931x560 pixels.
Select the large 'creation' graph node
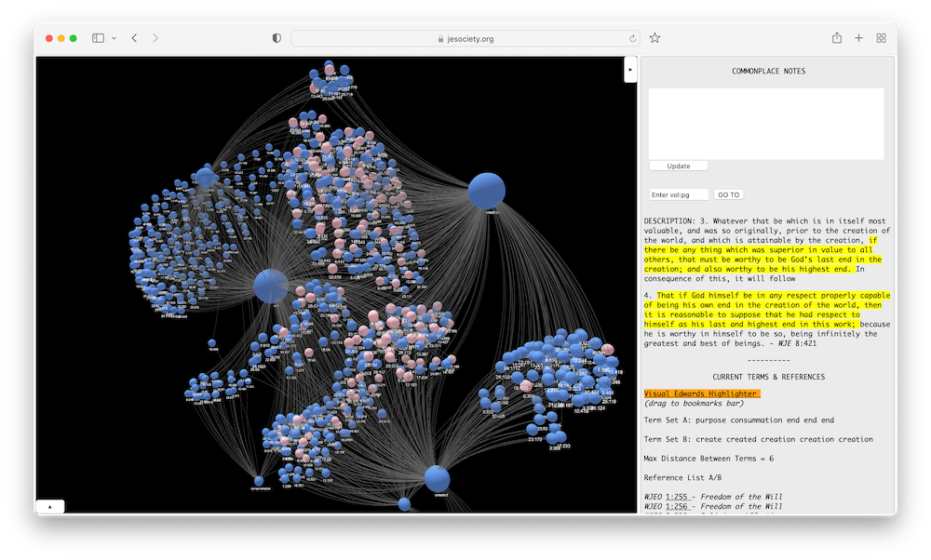click(x=486, y=191)
